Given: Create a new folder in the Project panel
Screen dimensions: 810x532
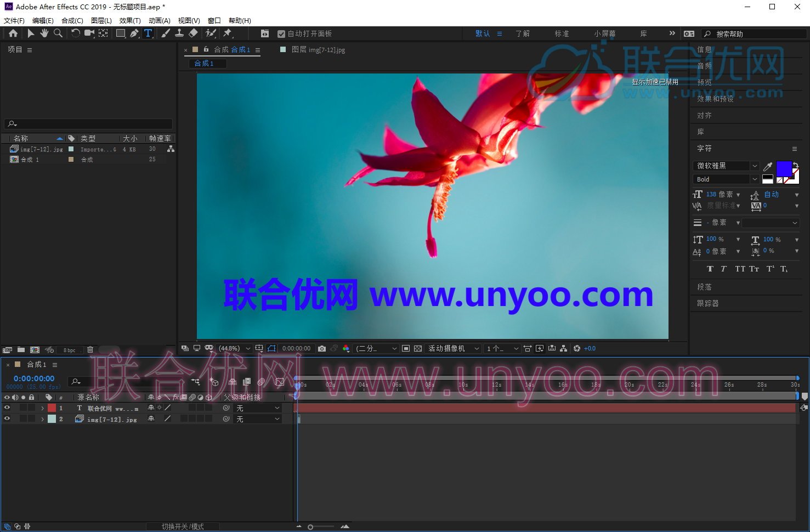Looking at the screenshot, I should click(21, 350).
